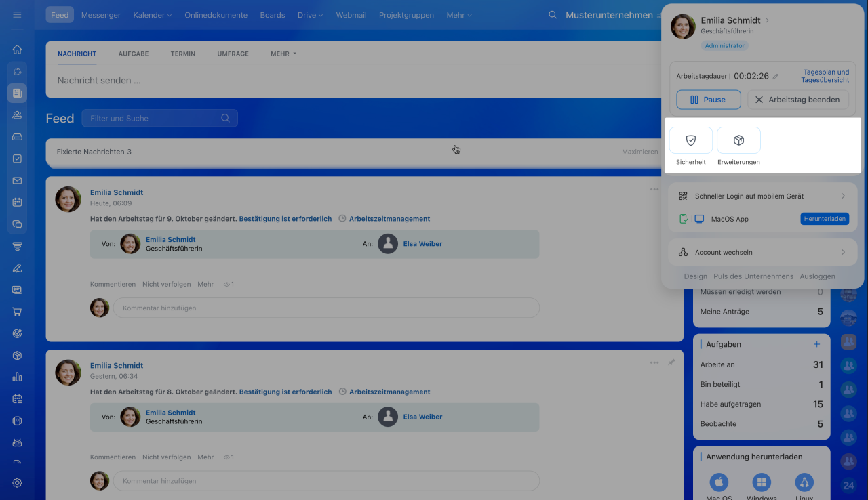The height and width of the screenshot is (500, 868).
Task: Go to the home icon in the sidebar
Action: (17, 49)
